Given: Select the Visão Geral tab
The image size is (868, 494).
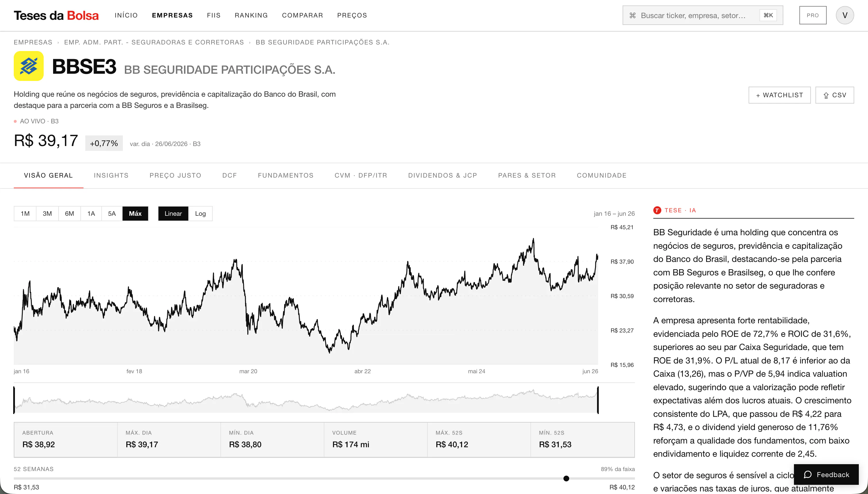Looking at the screenshot, I should pyautogui.click(x=49, y=175).
